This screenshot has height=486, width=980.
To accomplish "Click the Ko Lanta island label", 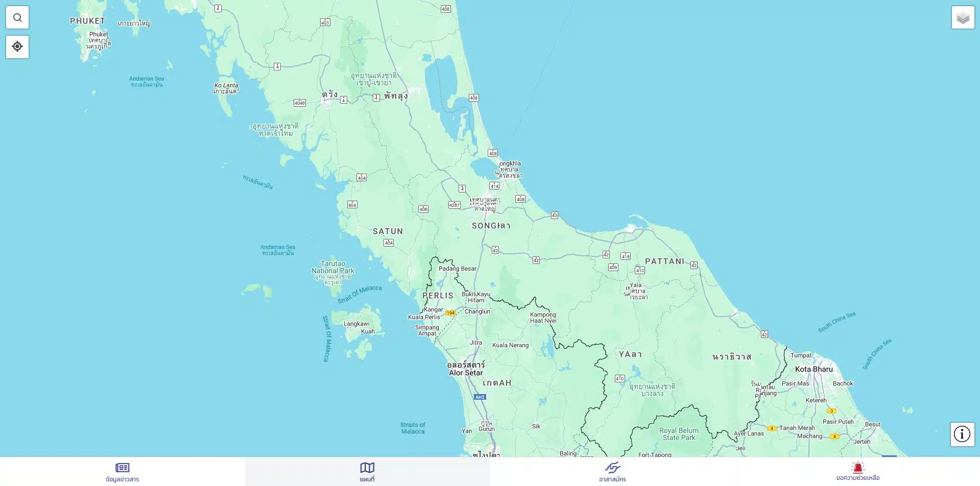I will point(226,86).
